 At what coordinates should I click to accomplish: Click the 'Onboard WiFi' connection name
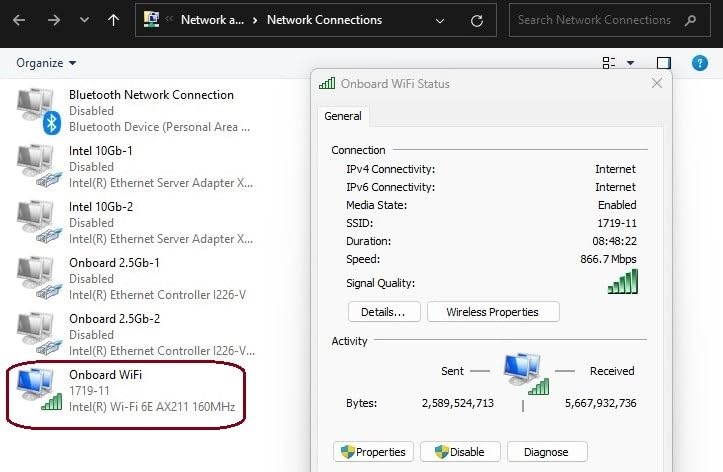pos(106,375)
